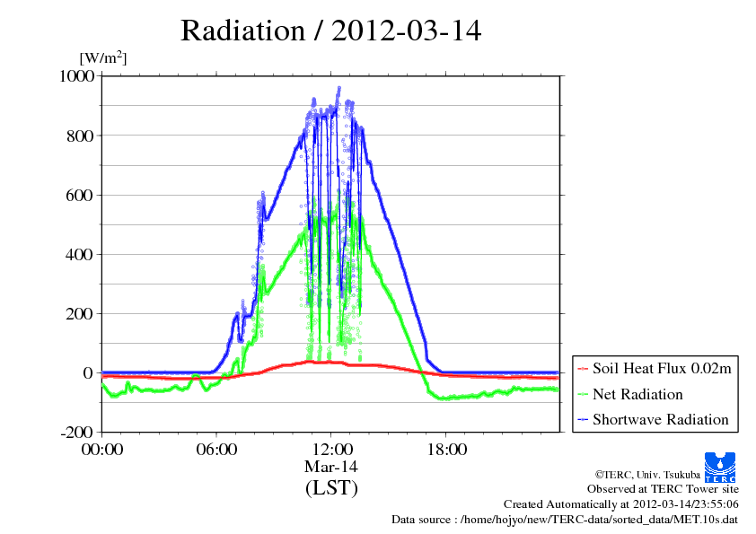Click the [W/m2] y-axis unit label

point(103,58)
